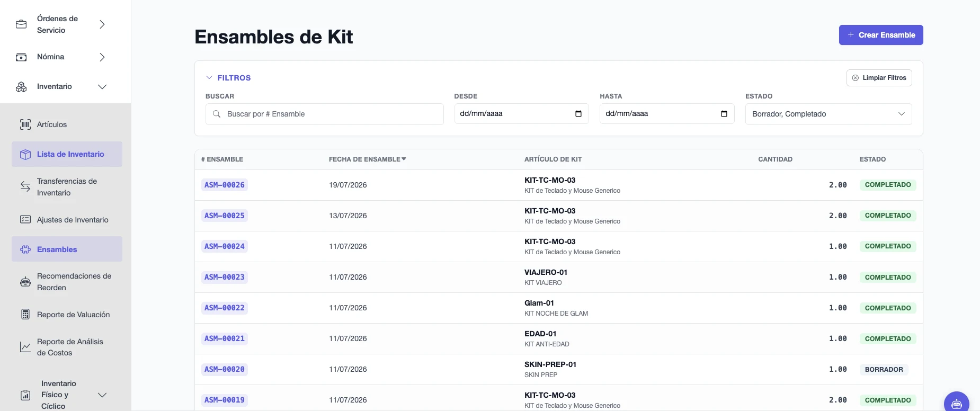This screenshot has height=411, width=980.
Task: Click the Nómina money icon
Action: coord(21,57)
